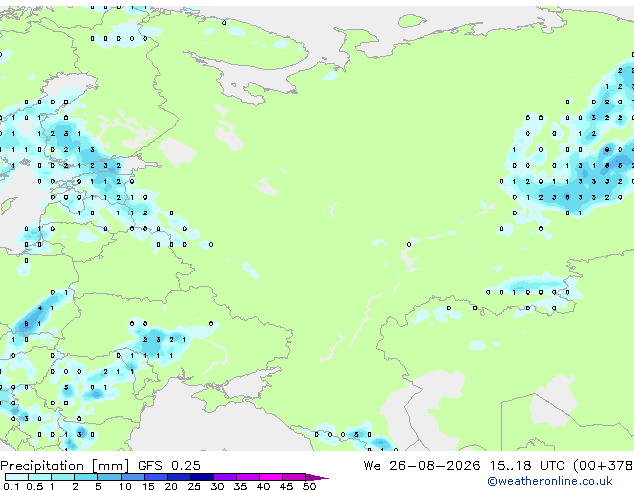The image size is (634, 490).
Task: Click the 'We' weekday label
Action: coord(372,466)
